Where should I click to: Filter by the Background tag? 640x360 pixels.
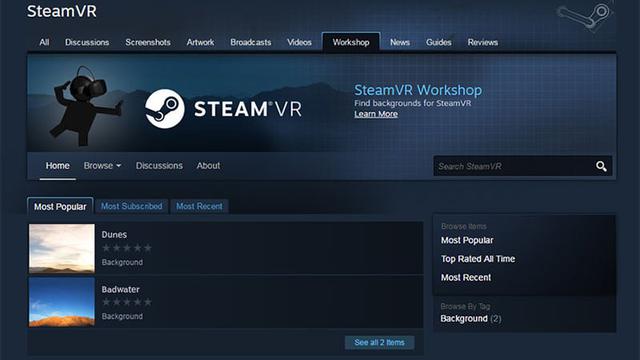point(464,318)
